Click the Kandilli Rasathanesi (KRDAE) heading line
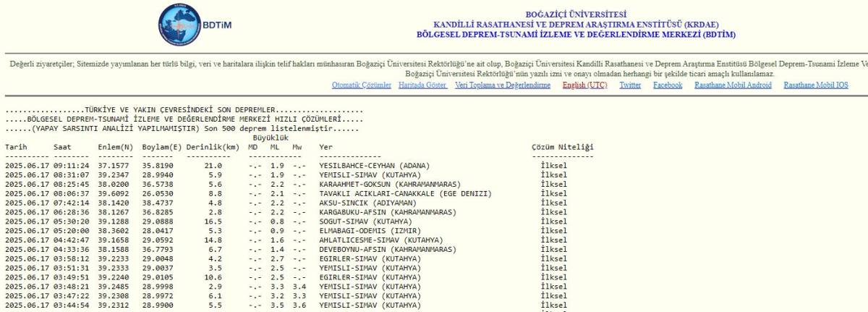868x312 pixels. (576, 25)
